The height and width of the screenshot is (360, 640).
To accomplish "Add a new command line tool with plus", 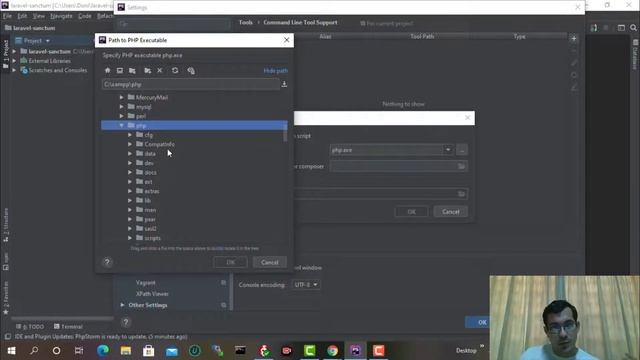I will click(574, 39).
